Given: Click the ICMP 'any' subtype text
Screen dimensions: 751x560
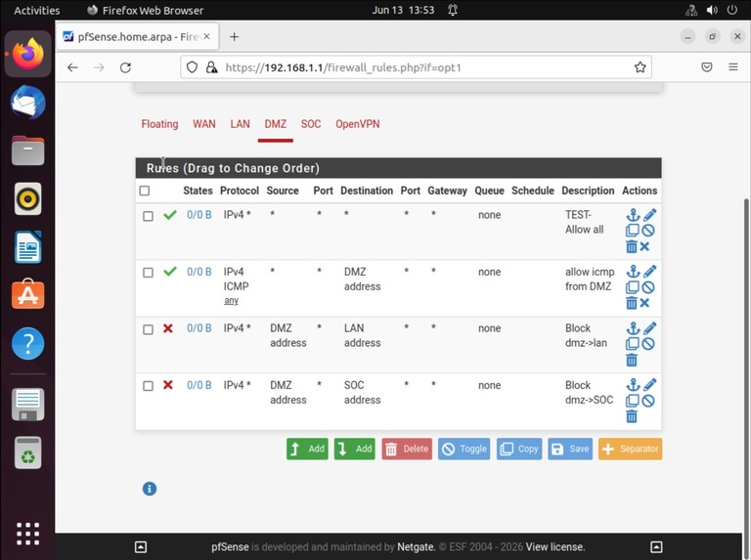Looking at the screenshot, I should pos(231,301).
